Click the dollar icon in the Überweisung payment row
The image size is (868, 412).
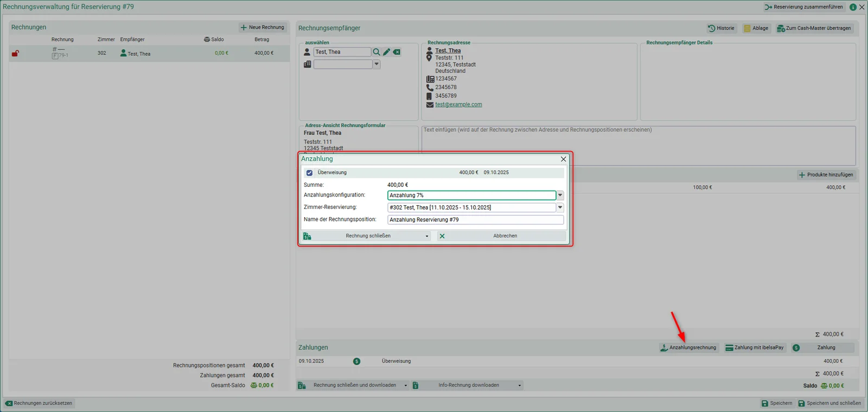pyautogui.click(x=356, y=361)
